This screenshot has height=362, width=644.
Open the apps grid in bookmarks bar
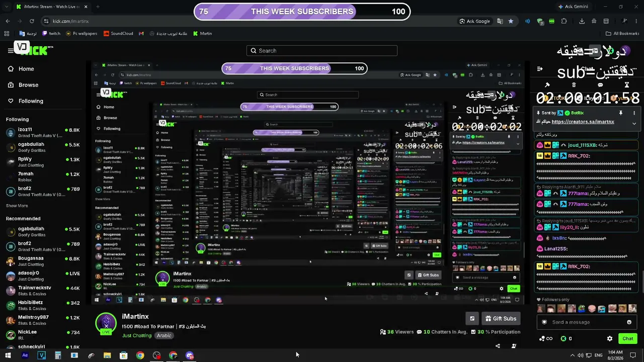point(7,34)
